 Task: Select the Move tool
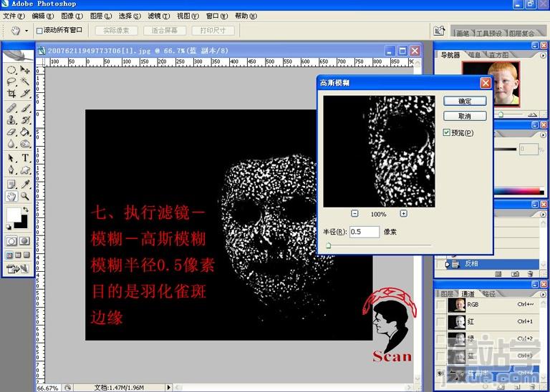tap(24, 69)
